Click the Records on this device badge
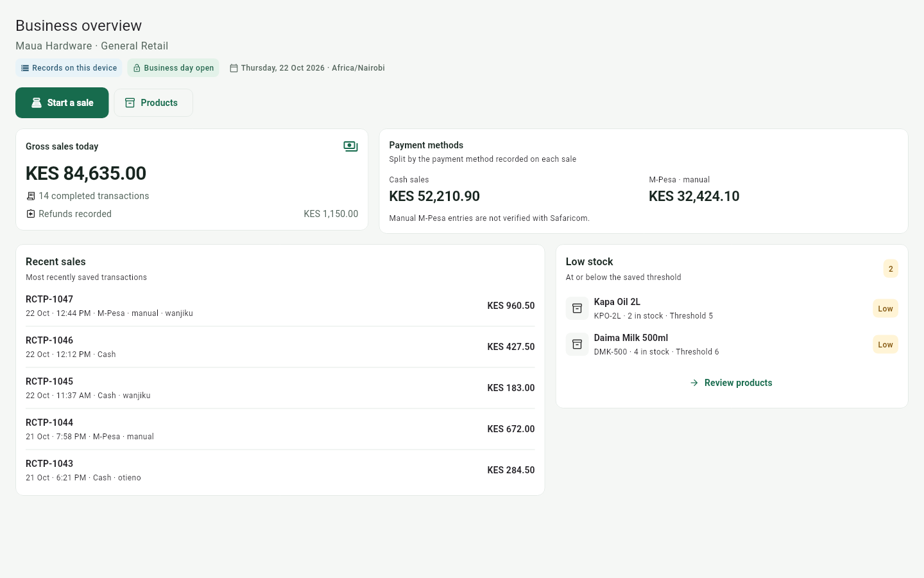Screen dimensions: 924x578 tap(69, 68)
